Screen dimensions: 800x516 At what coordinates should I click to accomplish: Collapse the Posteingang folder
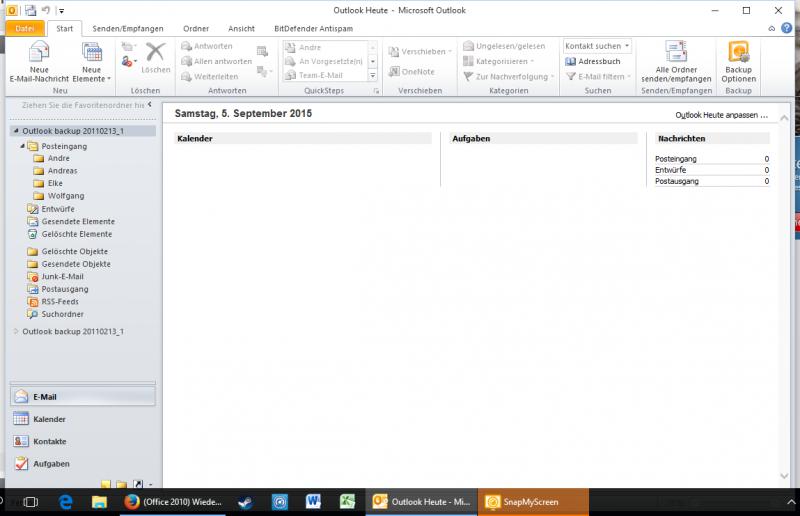point(22,146)
